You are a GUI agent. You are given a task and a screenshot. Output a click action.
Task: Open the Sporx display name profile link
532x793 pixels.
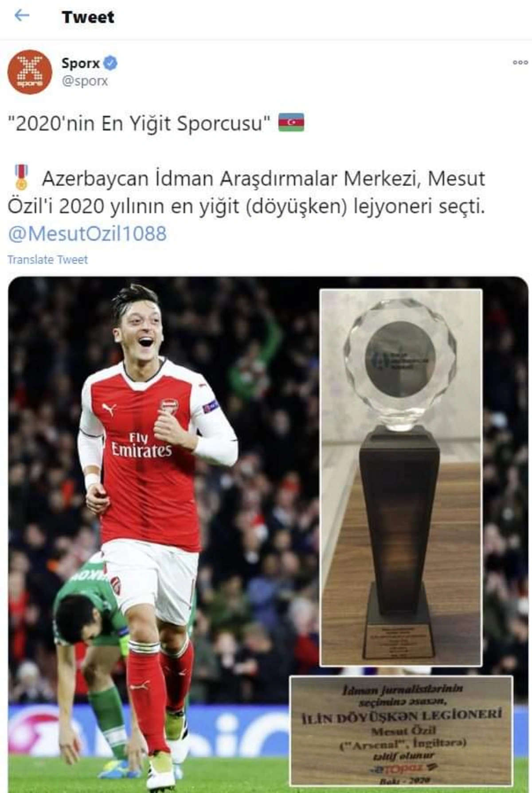[81, 63]
